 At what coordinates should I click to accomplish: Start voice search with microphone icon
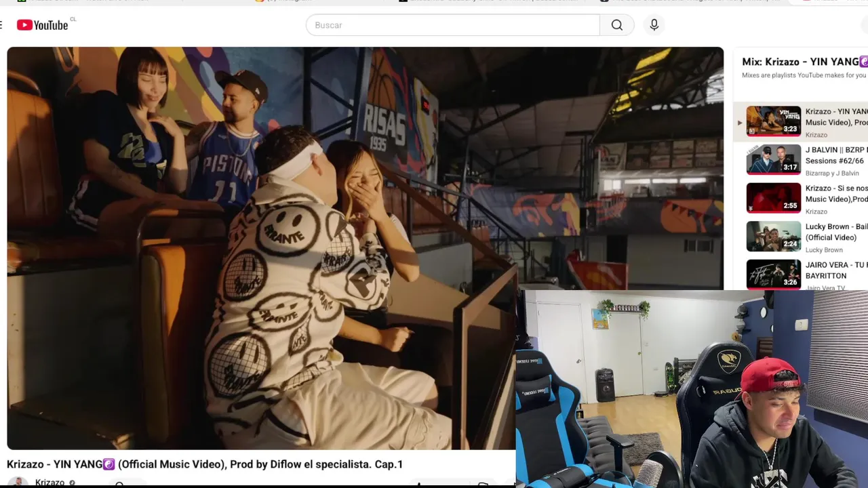click(x=654, y=25)
